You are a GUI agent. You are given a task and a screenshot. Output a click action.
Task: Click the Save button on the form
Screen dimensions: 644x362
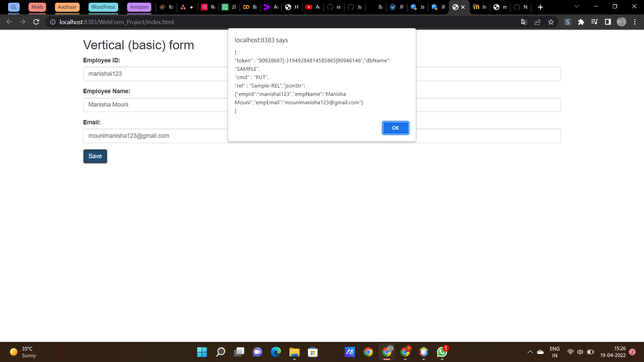point(95,156)
